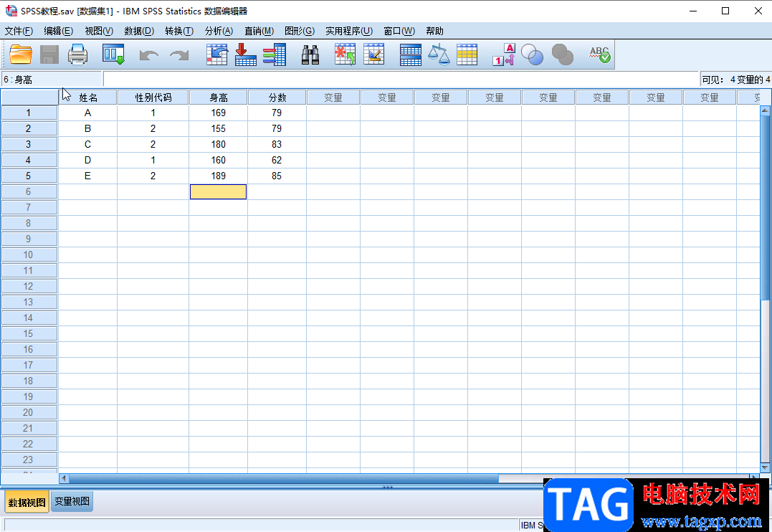Select the 身高 column header
772x532 pixels.
[x=219, y=98]
